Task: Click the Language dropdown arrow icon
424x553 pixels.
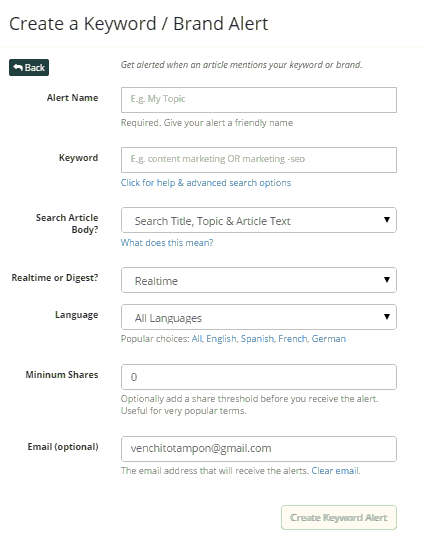Action: tap(387, 317)
